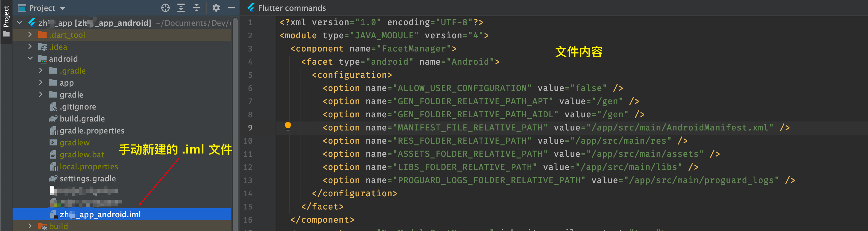Select the .idea folder row

point(122,47)
